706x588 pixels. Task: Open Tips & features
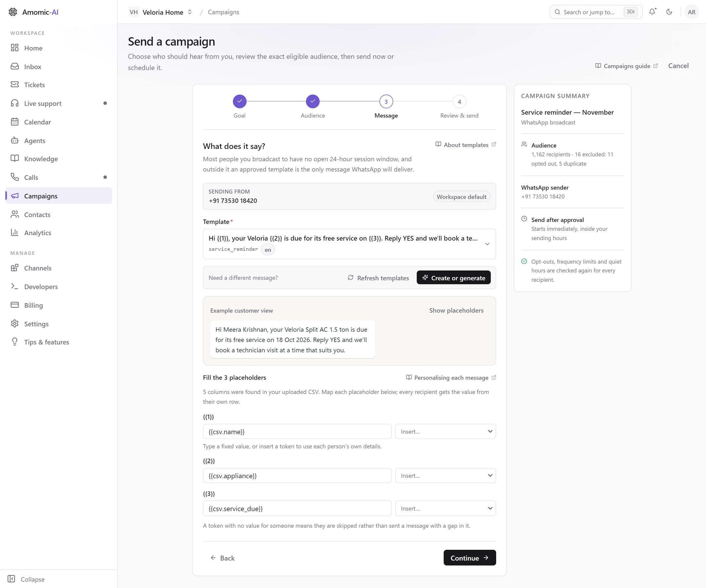click(59, 342)
